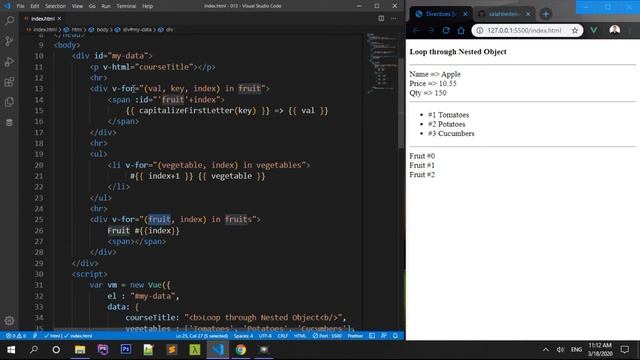The height and width of the screenshot is (360, 640).
Task: Open Source Control view in activity bar
Action: pyautogui.click(x=9, y=41)
